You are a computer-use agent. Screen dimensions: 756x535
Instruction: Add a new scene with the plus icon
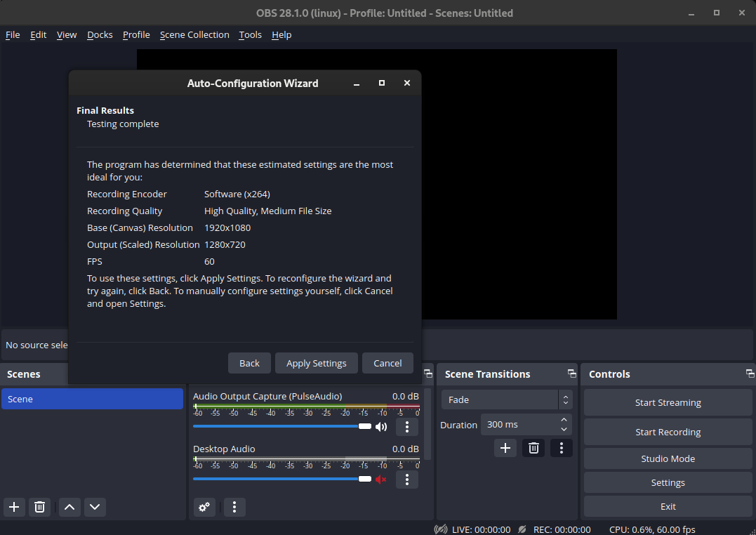click(x=13, y=507)
